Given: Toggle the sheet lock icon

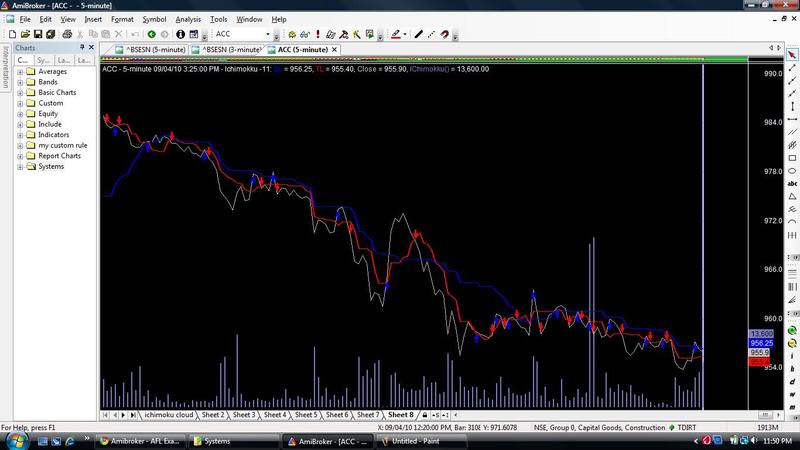Looking at the screenshot, I should pos(424,415).
